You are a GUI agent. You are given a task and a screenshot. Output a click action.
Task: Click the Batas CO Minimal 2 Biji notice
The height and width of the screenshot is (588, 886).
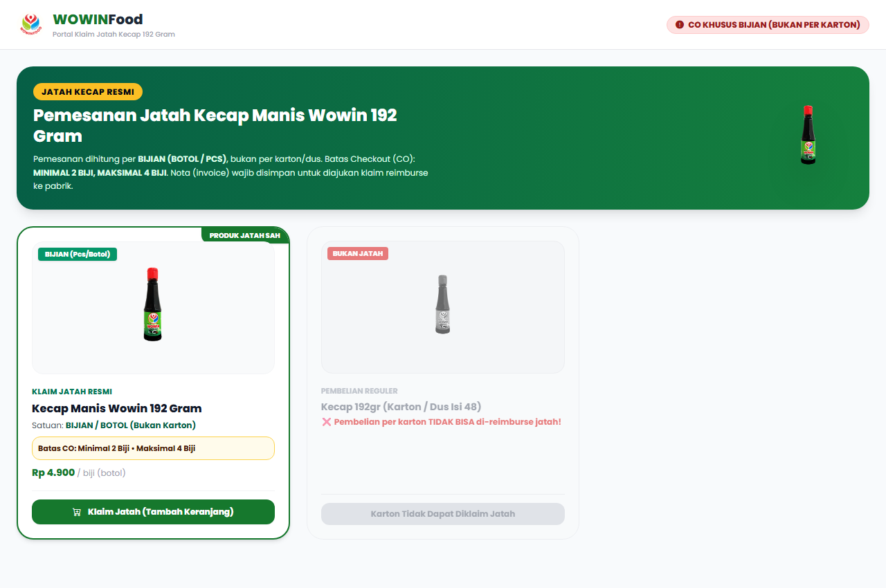(x=153, y=448)
